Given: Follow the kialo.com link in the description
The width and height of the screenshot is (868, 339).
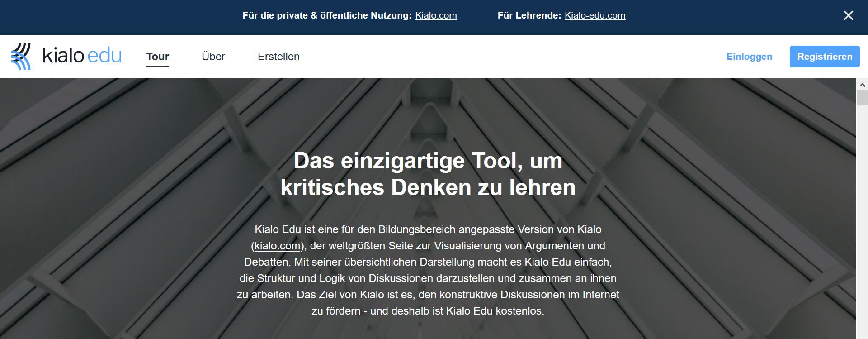Looking at the screenshot, I should tap(277, 246).
